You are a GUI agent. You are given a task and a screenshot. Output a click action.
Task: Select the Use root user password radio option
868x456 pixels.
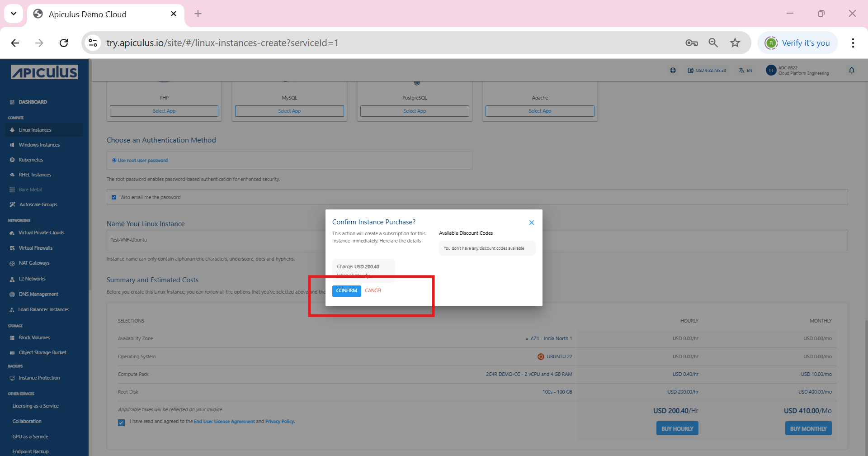click(114, 161)
